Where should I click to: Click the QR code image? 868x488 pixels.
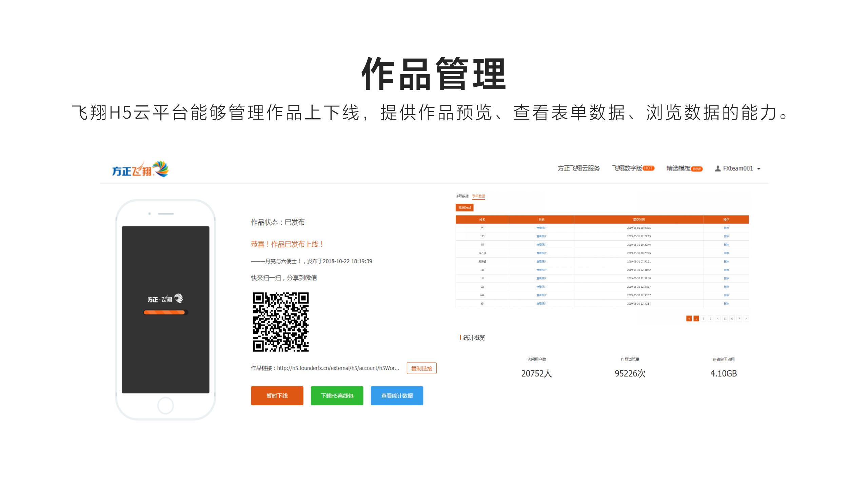[281, 322]
